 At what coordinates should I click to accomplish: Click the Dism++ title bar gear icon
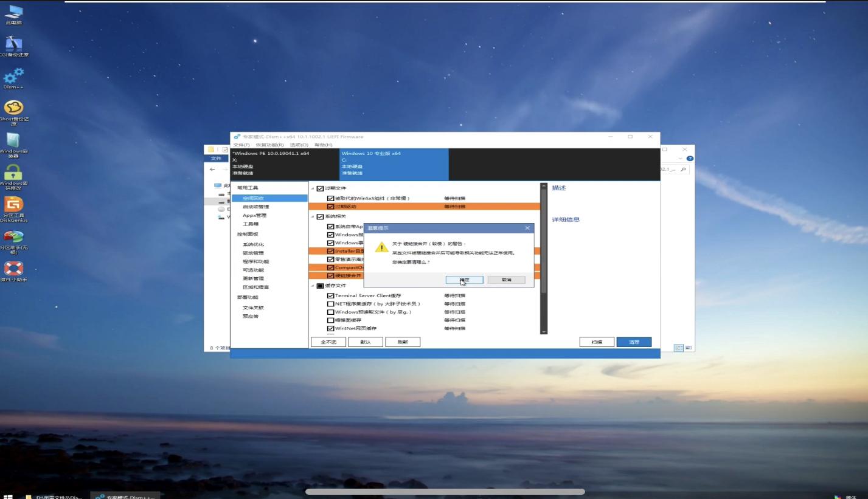point(237,137)
